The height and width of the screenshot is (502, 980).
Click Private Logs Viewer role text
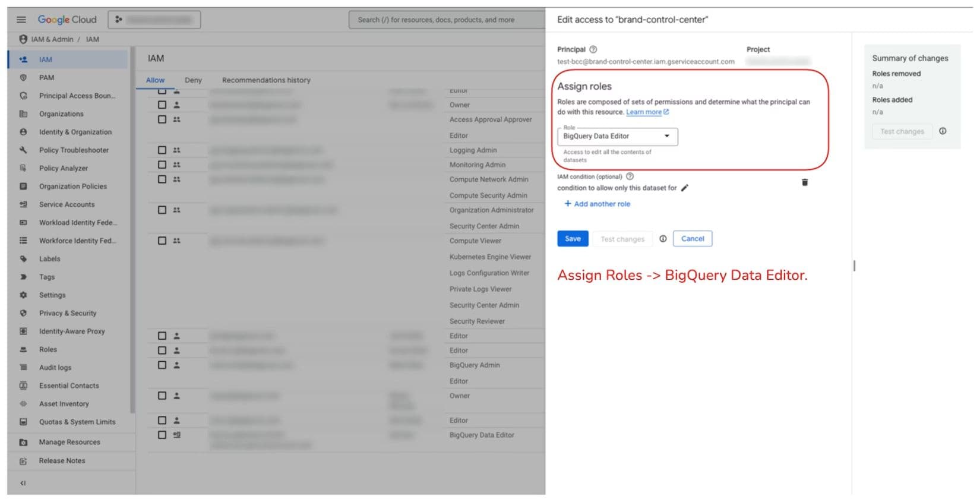(x=480, y=289)
